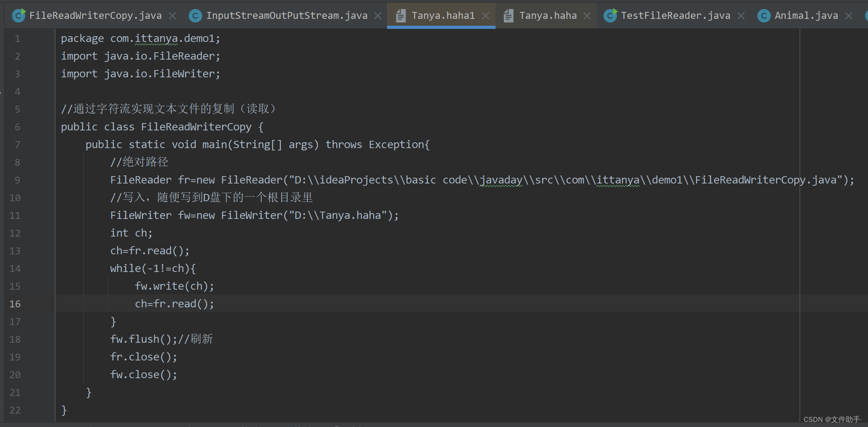This screenshot has height=427, width=868.
Task: Close the Tanya.haha1 tab
Action: point(486,16)
